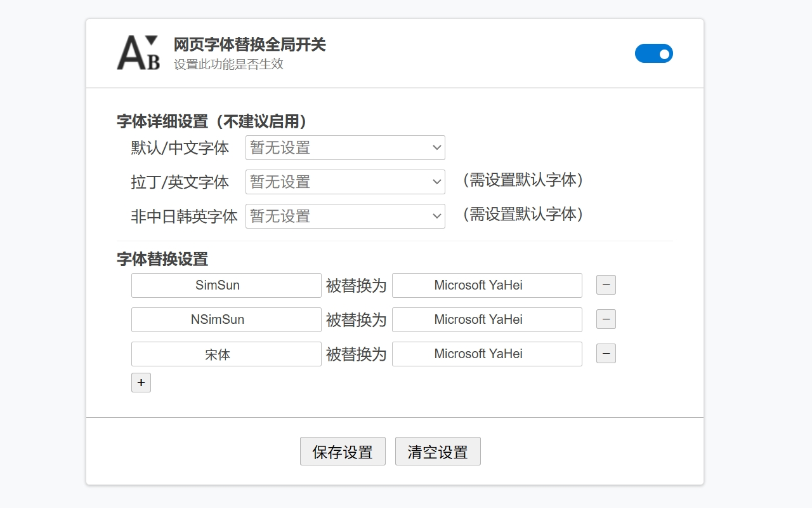The width and height of the screenshot is (812, 508).
Task: Click the 保存设置 button
Action: pos(343,451)
